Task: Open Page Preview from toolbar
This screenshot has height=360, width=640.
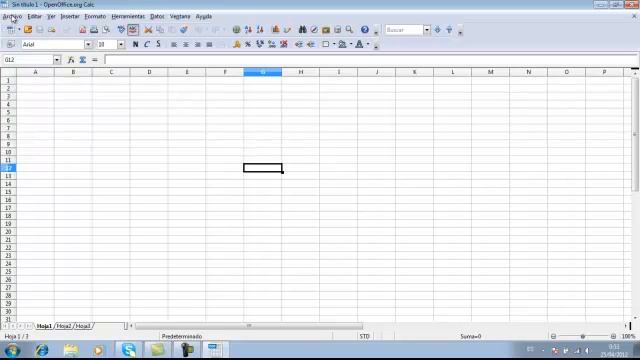Action: [x=106, y=30]
